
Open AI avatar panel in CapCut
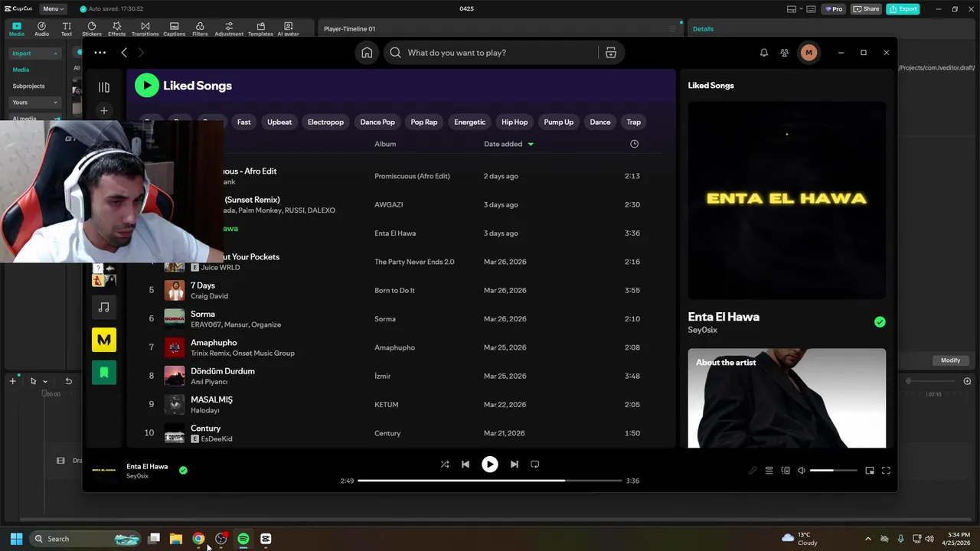[288, 29]
